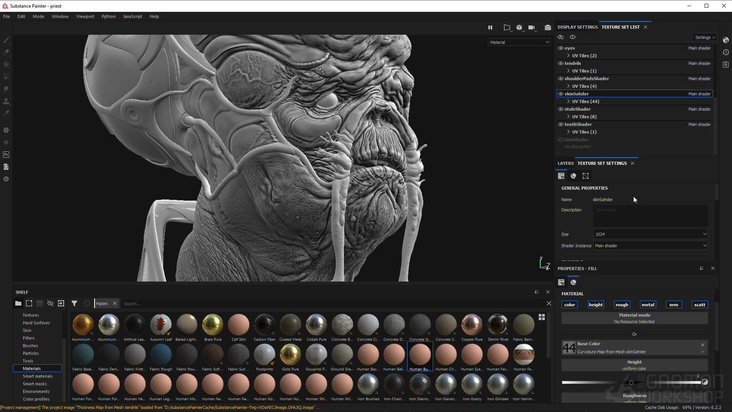
Task: Select the Paint brush tool in left toolbar
Action: (x=6, y=40)
